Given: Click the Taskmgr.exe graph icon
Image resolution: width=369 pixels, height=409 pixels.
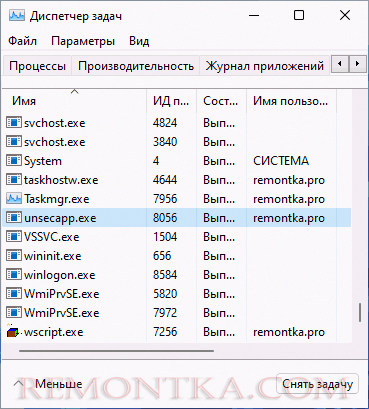Looking at the screenshot, I should pos(14,199).
